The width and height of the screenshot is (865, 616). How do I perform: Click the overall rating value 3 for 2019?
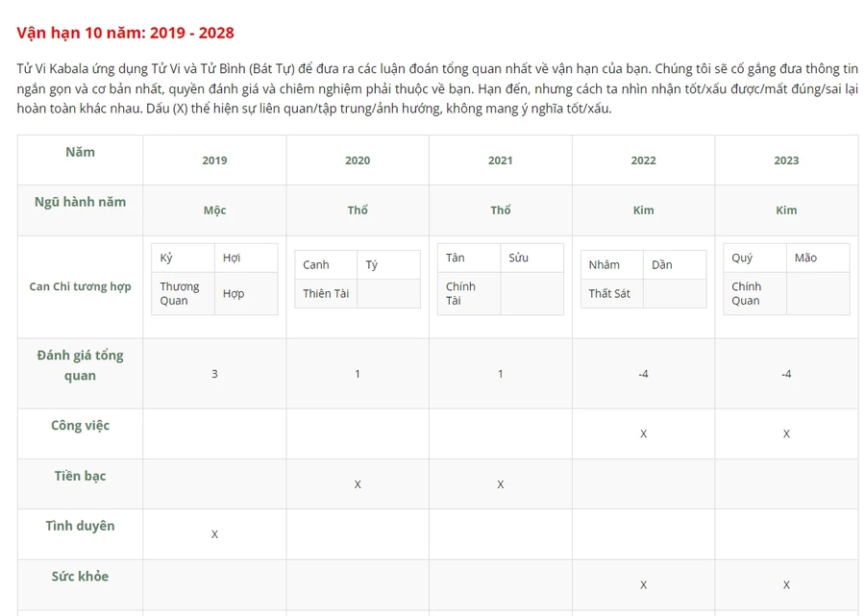(x=214, y=374)
